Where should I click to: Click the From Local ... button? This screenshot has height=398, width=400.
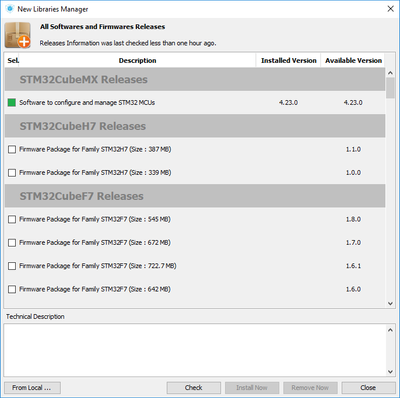(x=32, y=388)
